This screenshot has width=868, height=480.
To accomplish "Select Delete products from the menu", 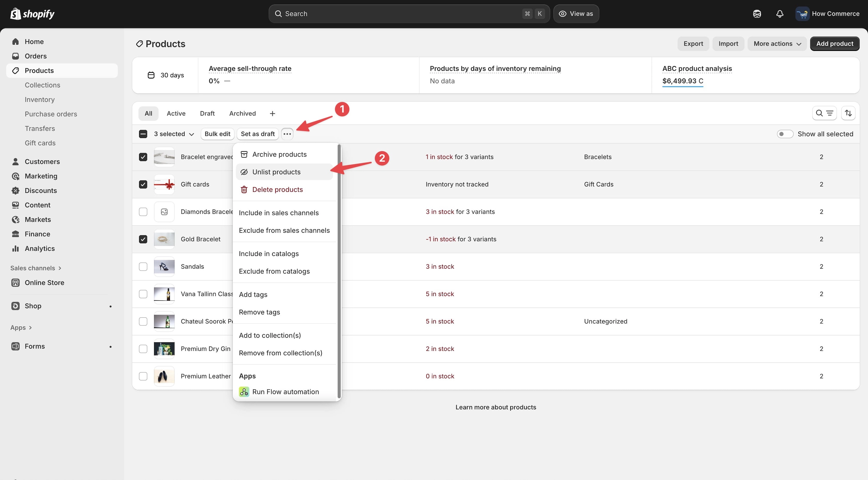I will pyautogui.click(x=285, y=189).
